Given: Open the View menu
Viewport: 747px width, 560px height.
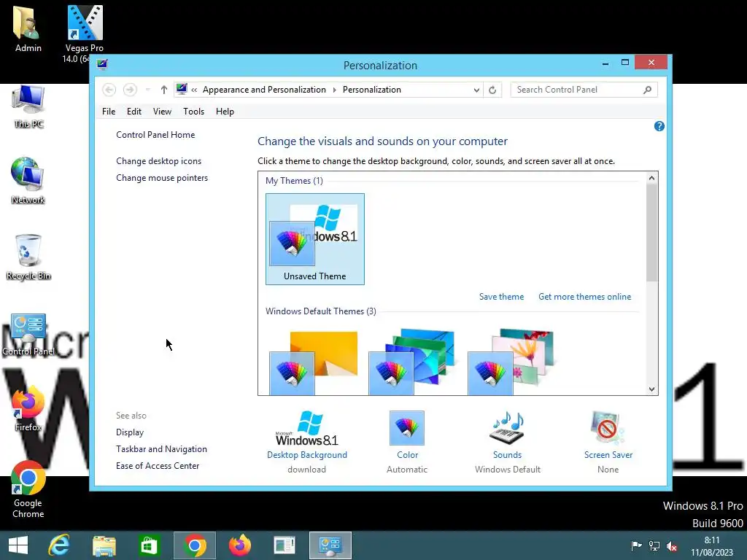Looking at the screenshot, I should [162, 112].
